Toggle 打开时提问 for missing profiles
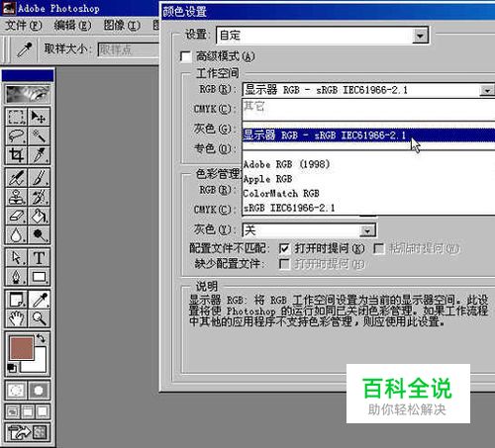 [284, 264]
